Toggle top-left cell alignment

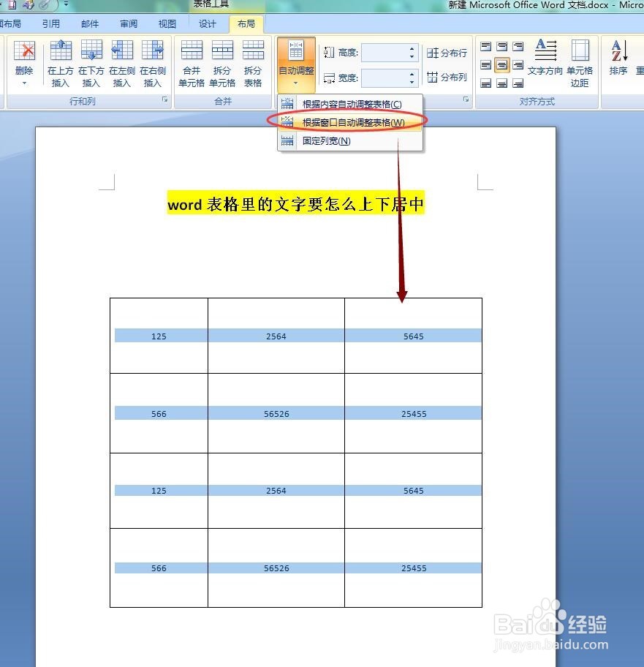pyautogui.click(x=486, y=45)
